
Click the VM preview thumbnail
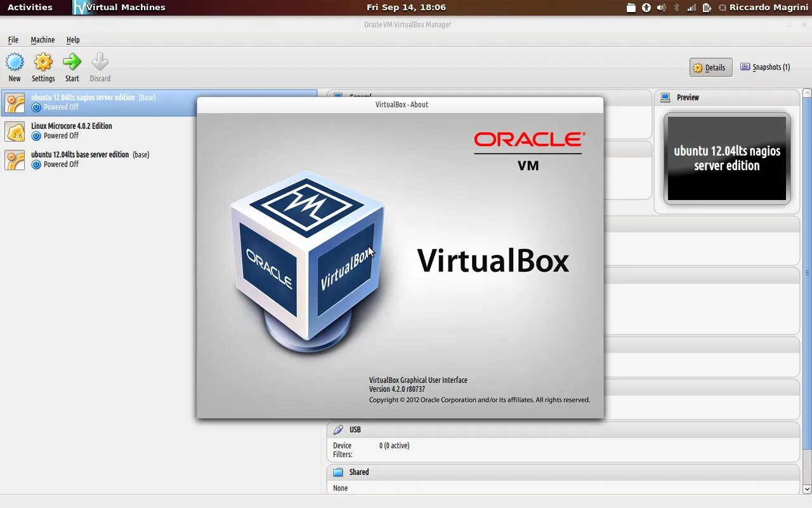point(727,159)
